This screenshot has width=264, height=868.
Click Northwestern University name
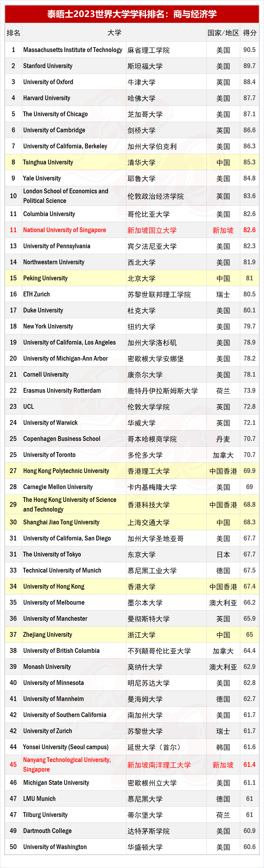pos(54,262)
